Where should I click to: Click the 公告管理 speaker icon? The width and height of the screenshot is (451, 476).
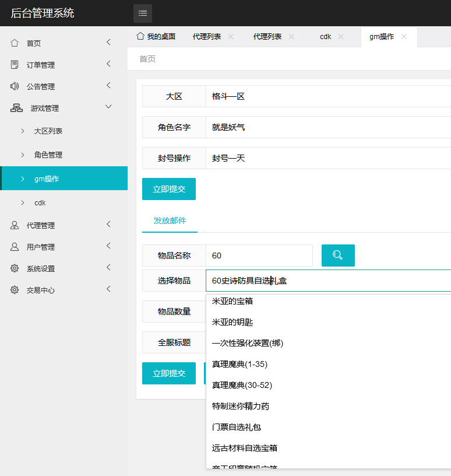15,86
